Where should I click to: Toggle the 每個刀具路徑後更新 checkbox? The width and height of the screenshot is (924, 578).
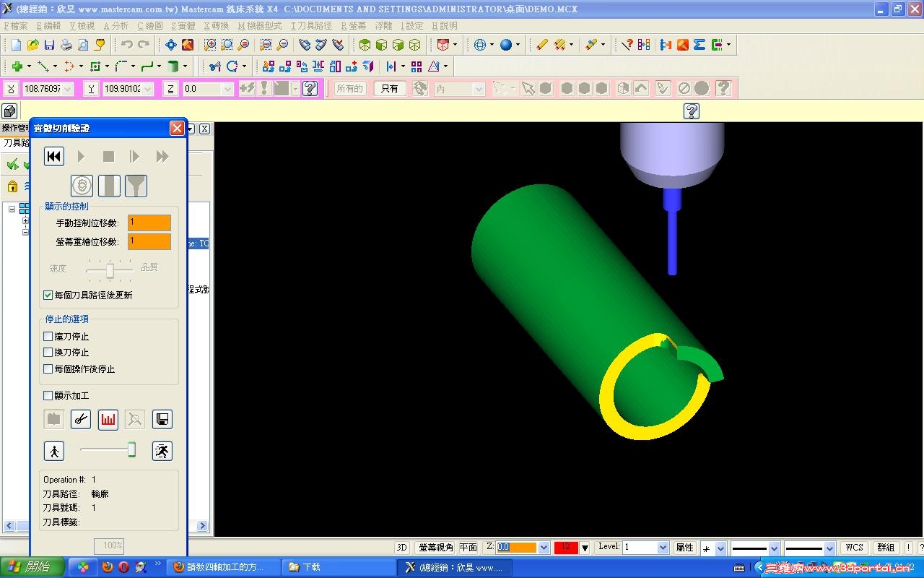click(48, 296)
